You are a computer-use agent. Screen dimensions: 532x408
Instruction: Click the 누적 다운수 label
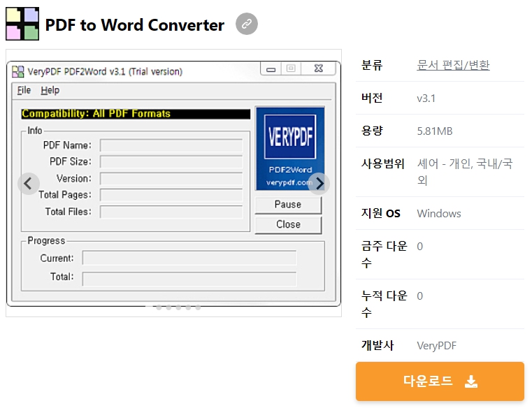[384, 304]
